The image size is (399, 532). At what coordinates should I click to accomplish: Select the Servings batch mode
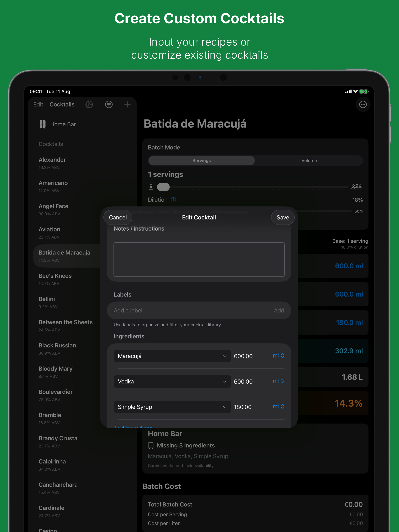(201, 160)
